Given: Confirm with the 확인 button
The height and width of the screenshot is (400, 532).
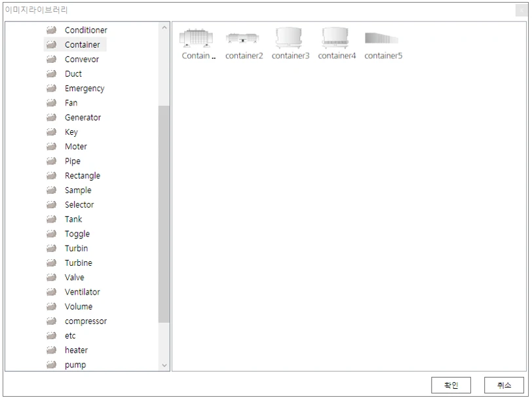Looking at the screenshot, I should 451,385.
